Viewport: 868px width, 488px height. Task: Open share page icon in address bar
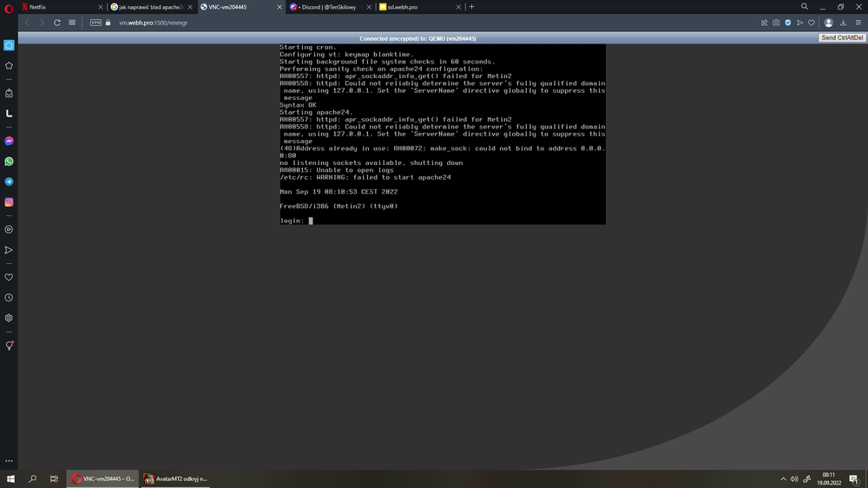[765, 23]
